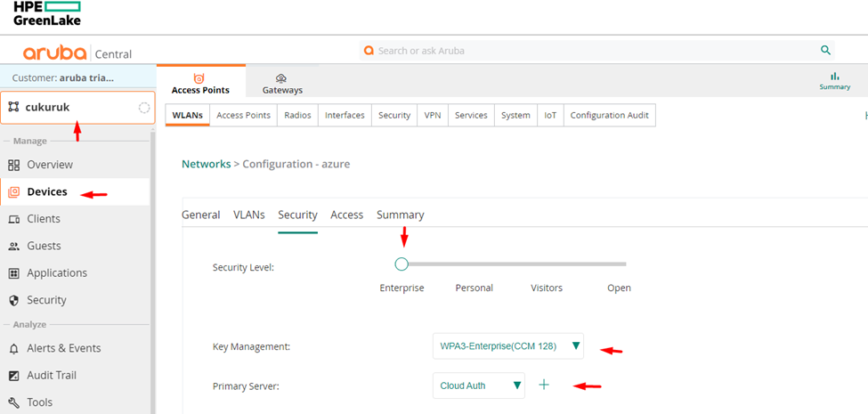Open the Key Management dropdown
This screenshot has height=414, width=868.
[508, 346]
